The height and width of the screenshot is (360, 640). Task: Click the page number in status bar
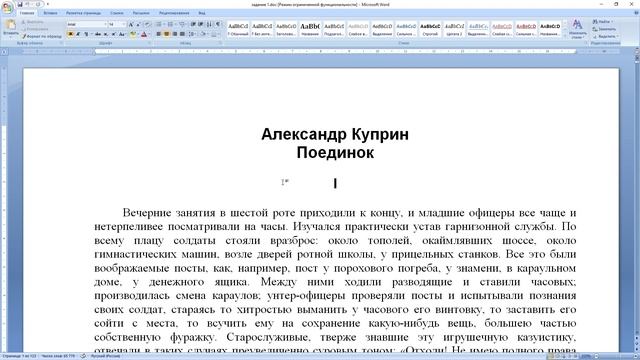point(19,356)
